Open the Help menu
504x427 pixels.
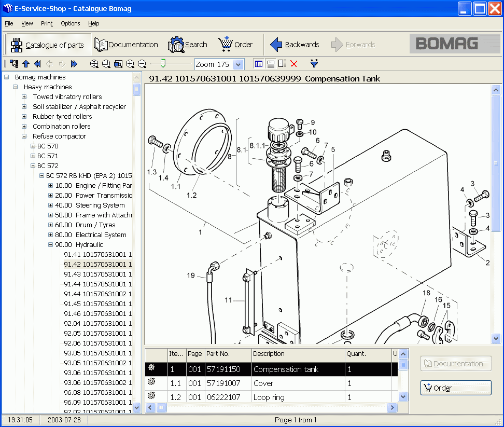point(93,23)
